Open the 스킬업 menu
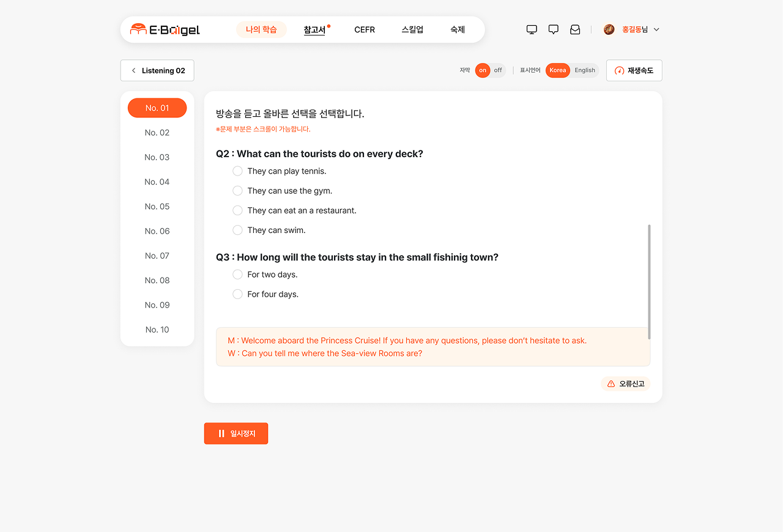 point(412,29)
